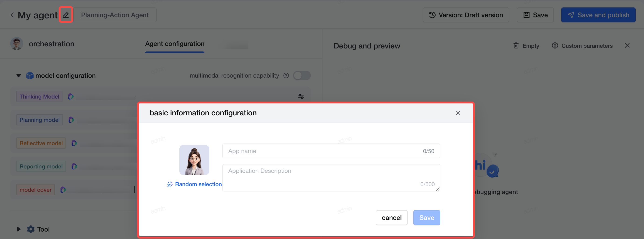Click the orchestration avatar icon
Screen dimensions: 644x239
tap(17, 44)
